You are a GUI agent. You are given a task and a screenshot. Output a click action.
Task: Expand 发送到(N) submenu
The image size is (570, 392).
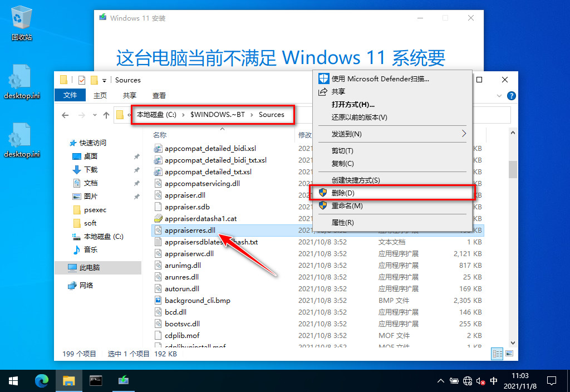(x=392, y=134)
